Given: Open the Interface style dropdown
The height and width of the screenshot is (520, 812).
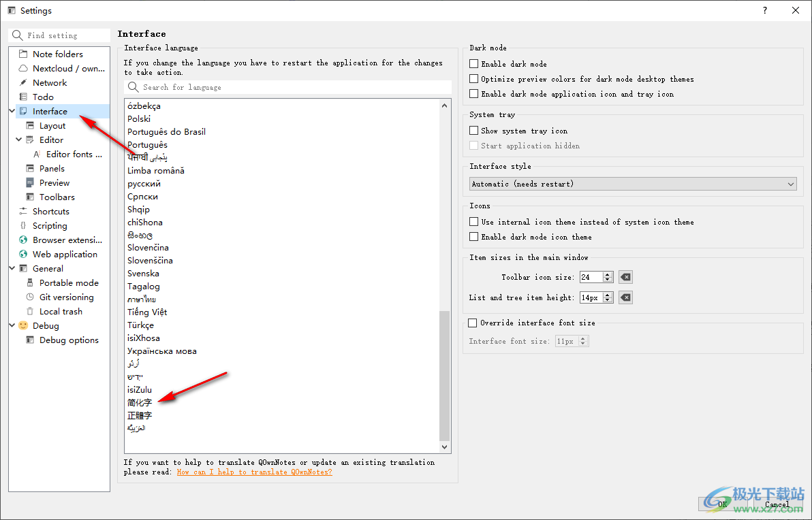Looking at the screenshot, I should click(x=633, y=184).
